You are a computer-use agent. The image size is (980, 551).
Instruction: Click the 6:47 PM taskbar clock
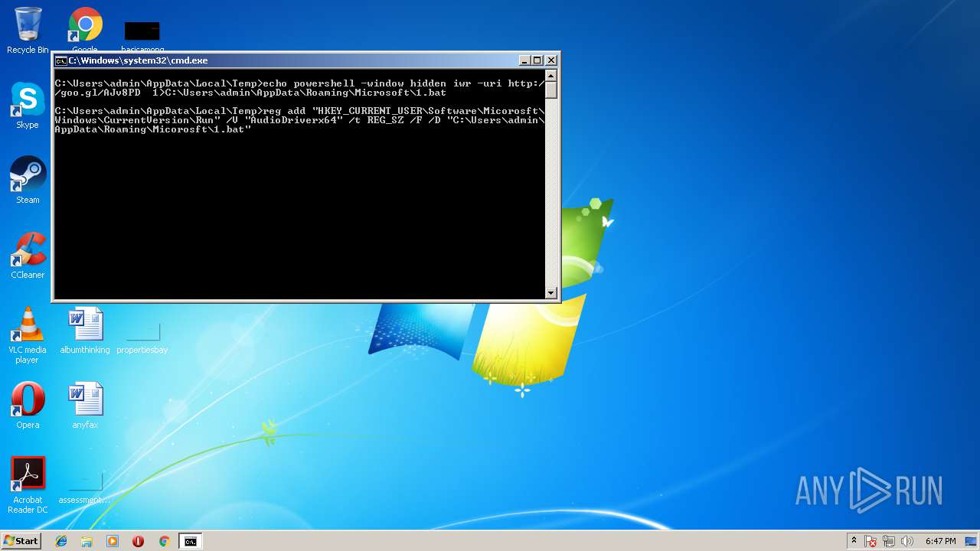point(940,541)
